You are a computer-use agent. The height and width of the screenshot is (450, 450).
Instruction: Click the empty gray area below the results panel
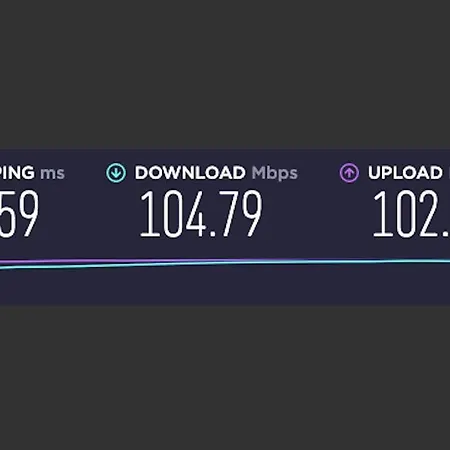pos(225,378)
